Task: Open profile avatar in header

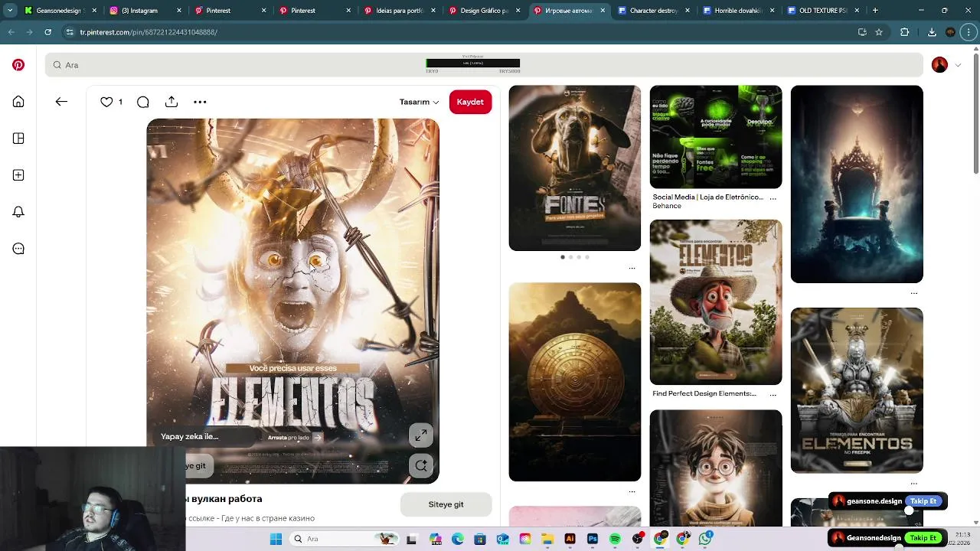Action: pos(939,65)
